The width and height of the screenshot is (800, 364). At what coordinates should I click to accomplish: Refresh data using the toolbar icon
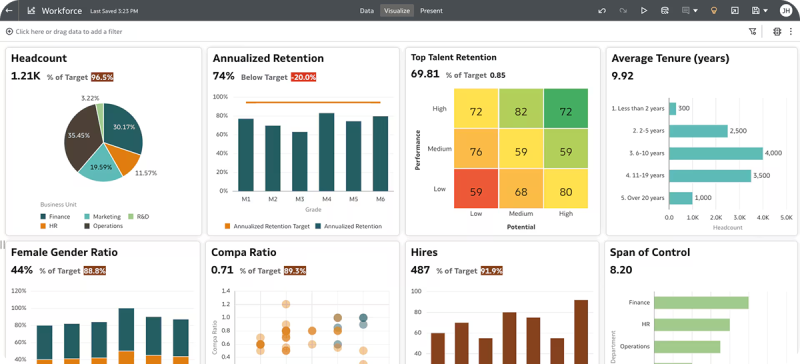(665, 11)
